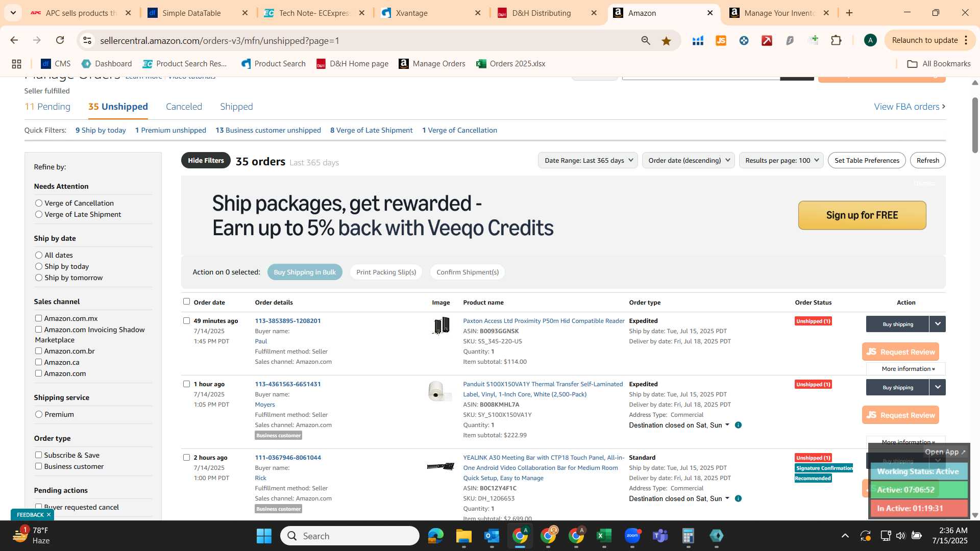The image size is (980, 551).
Task: Open the Extensions puzzle icon
Action: click(x=836, y=40)
